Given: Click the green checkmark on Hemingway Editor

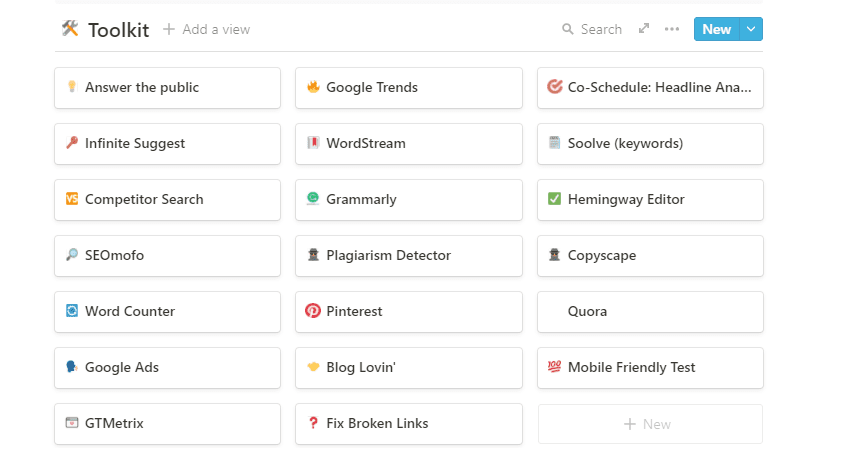Looking at the screenshot, I should click(555, 199).
